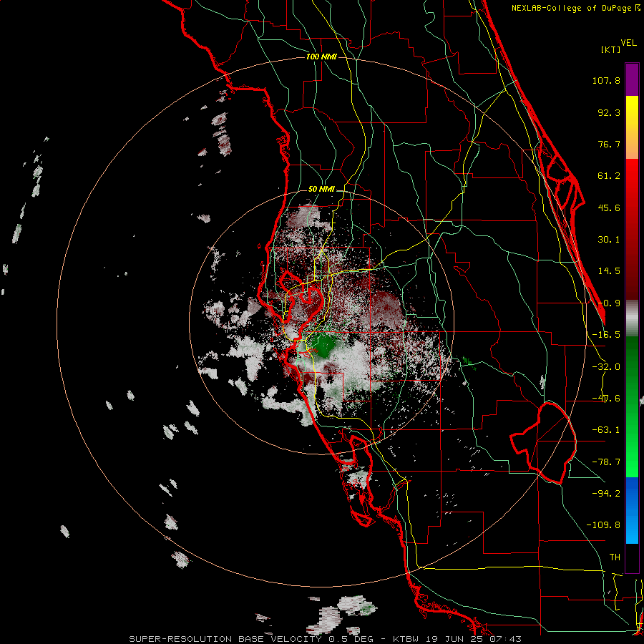644x644 pixels.
Task: Click the purple segment of the color bar
Action: (x=632, y=79)
